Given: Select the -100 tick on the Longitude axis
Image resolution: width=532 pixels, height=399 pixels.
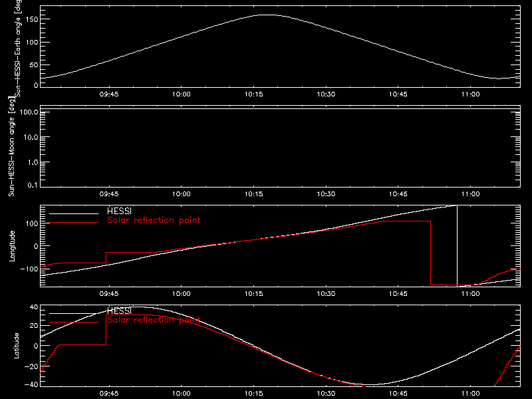Looking at the screenshot, I should (29, 269).
